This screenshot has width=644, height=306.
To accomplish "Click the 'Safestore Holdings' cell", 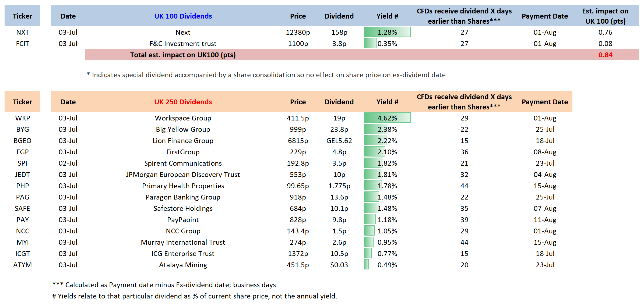I will coord(183,208).
